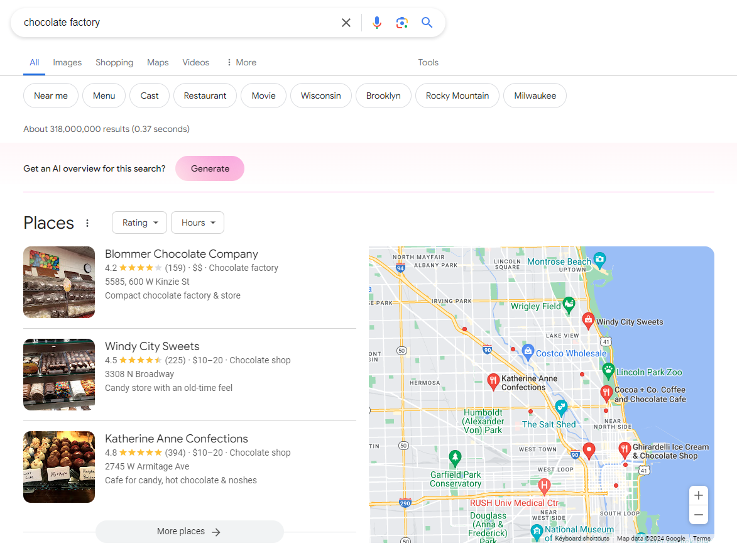Start voice search with the microphone icon

pyautogui.click(x=377, y=23)
